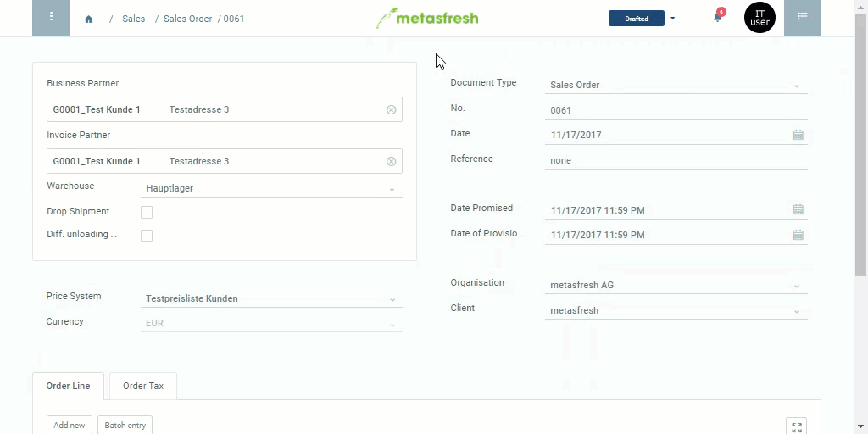The image size is (868, 434).
Task: Enable the Drop Shipment checkbox
Action: (147, 212)
